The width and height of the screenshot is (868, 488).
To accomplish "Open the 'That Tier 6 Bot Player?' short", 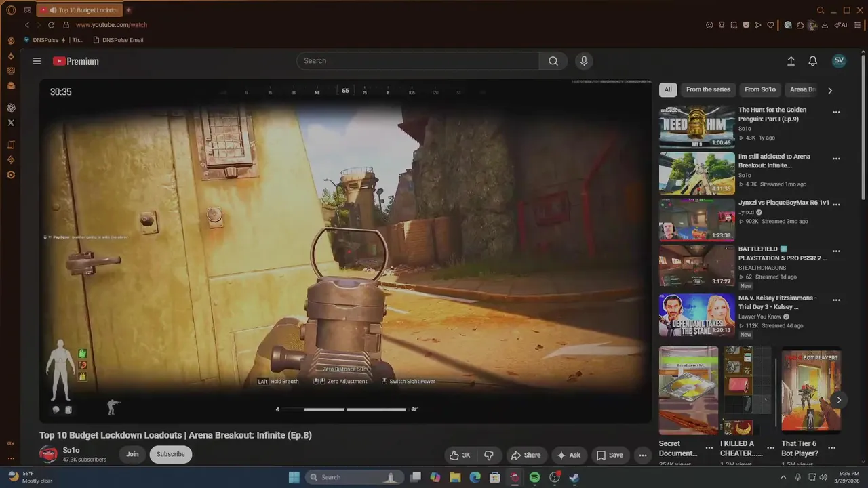I will [811, 390].
